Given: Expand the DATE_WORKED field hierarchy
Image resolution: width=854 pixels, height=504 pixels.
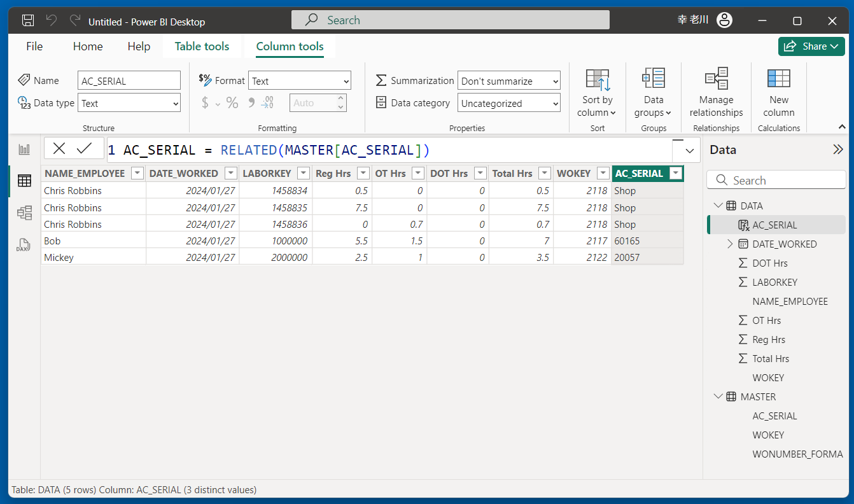Looking at the screenshot, I should (x=730, y=244).
